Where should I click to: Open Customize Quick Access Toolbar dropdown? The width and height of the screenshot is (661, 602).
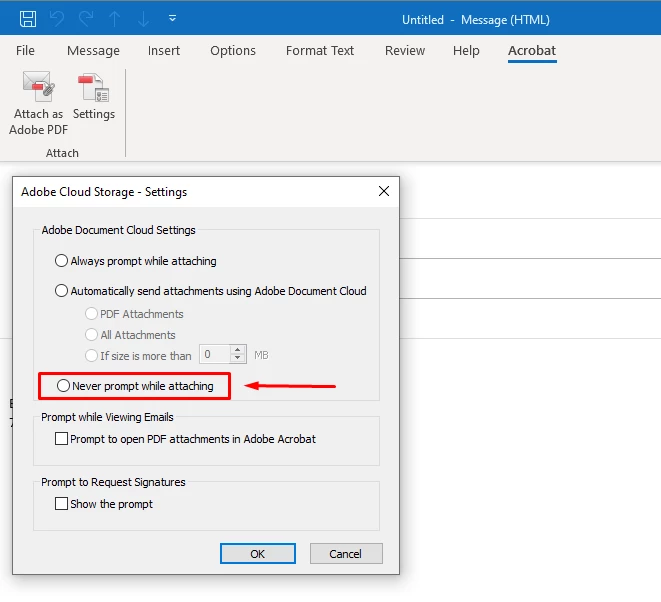tap(172, 19)
